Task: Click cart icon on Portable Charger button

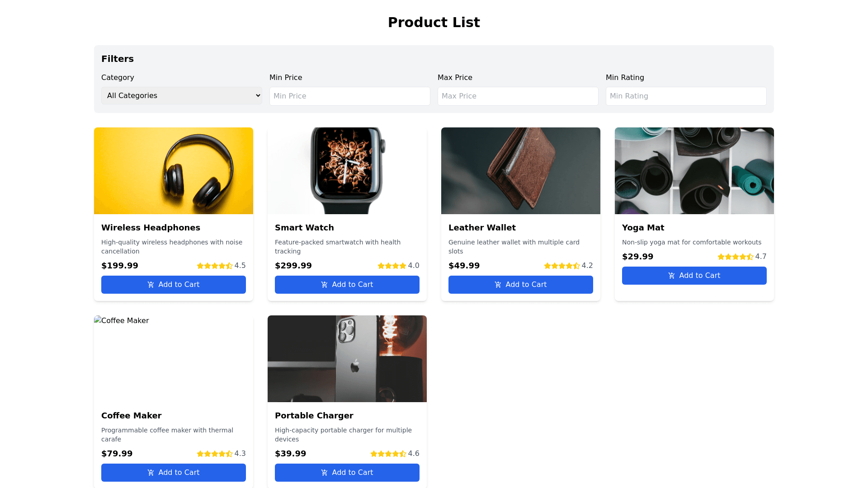Action: click(324, 473)
